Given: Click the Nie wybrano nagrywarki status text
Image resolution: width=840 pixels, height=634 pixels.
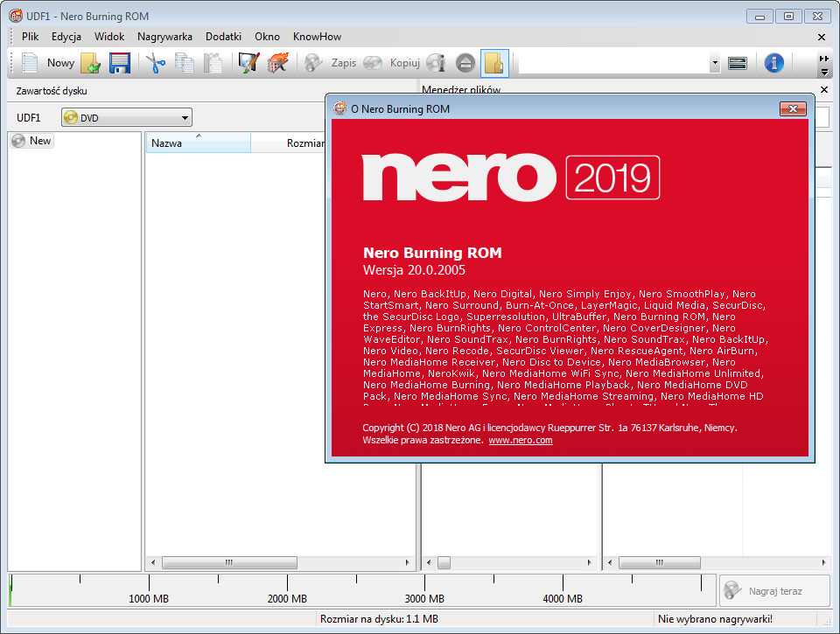Looking at the screenshot, I should (x=715, y=619).
